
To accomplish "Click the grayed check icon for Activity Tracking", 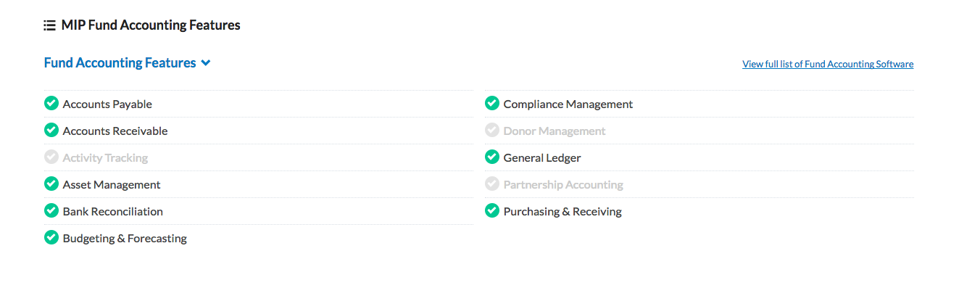I will click(x=51, y=157).
